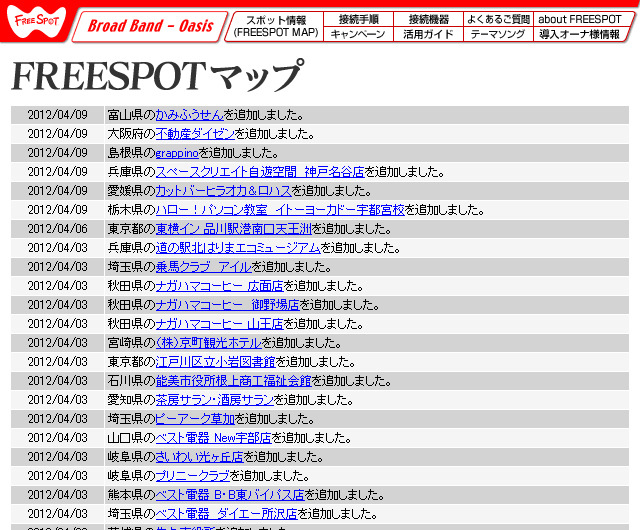This screenshot has height=530, width=640.
Task: Open the 導入オーナ様情報 menu item
Action: 580,34
